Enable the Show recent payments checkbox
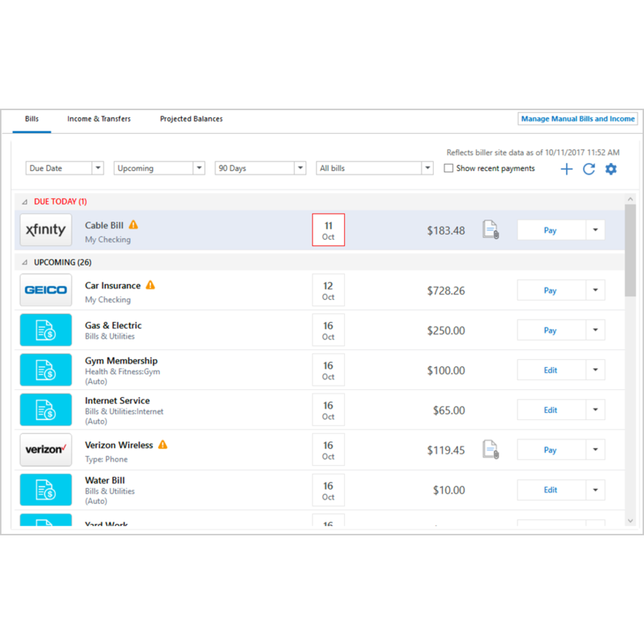The height and width of the screenshot is (644, 644). pyautogui.click(x=448, y=168)
